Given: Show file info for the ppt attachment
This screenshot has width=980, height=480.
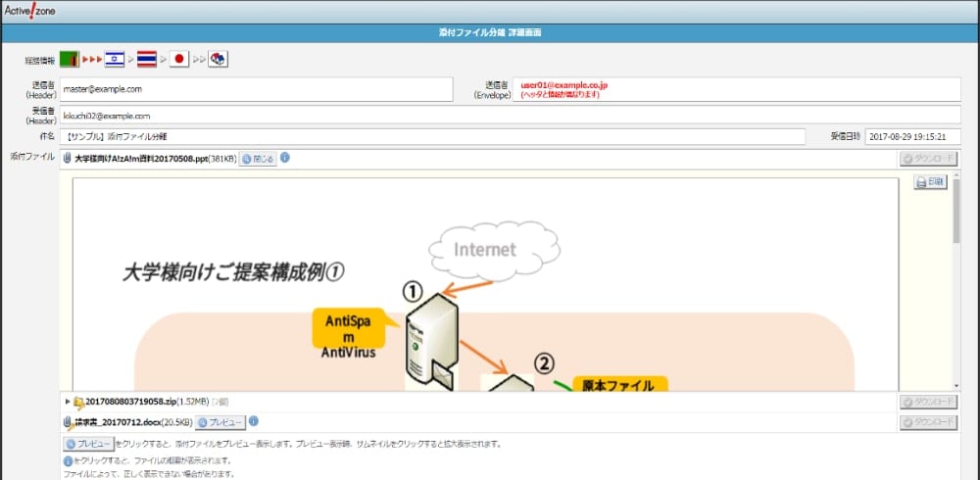Looking at the screenshot, I should [285, 157].
